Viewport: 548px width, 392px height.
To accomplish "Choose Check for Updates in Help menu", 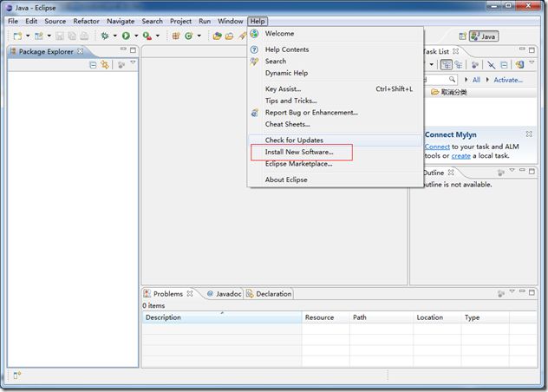I will click(x=336, y=140).
